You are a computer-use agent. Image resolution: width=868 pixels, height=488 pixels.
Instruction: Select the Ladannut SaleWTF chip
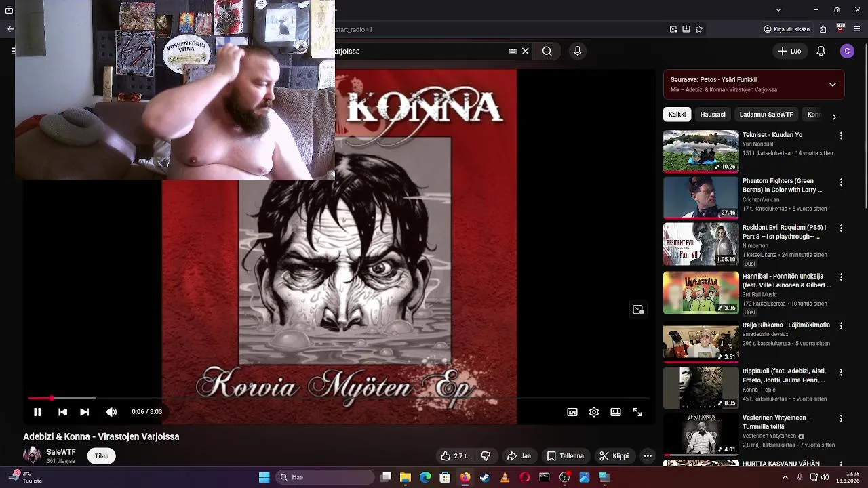[x=766, y=115]
